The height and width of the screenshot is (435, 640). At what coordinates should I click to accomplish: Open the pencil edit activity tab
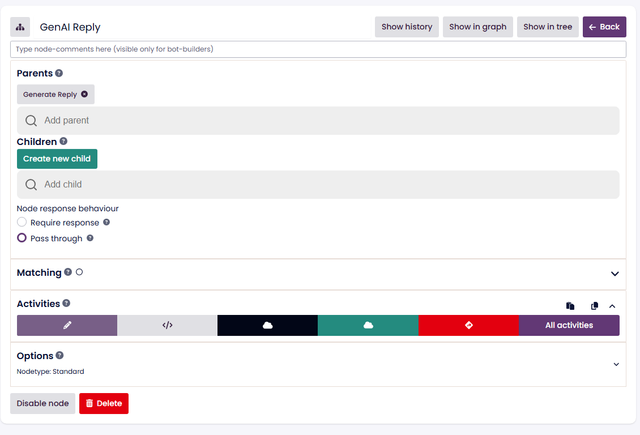click(x=67, y=325)
